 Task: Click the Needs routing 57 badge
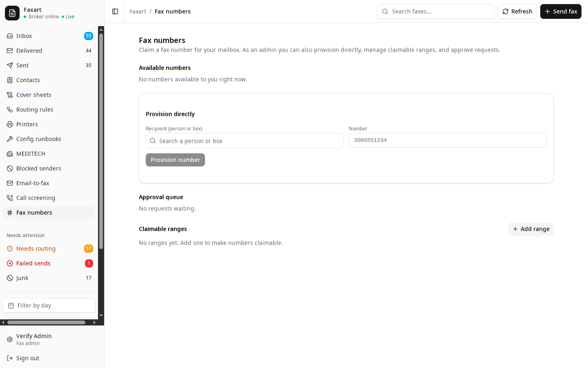[x=89, y=249]
